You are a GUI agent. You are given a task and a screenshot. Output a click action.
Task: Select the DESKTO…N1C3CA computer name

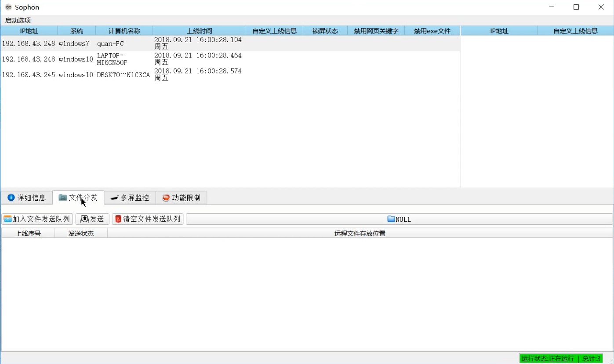pos(124,75)
